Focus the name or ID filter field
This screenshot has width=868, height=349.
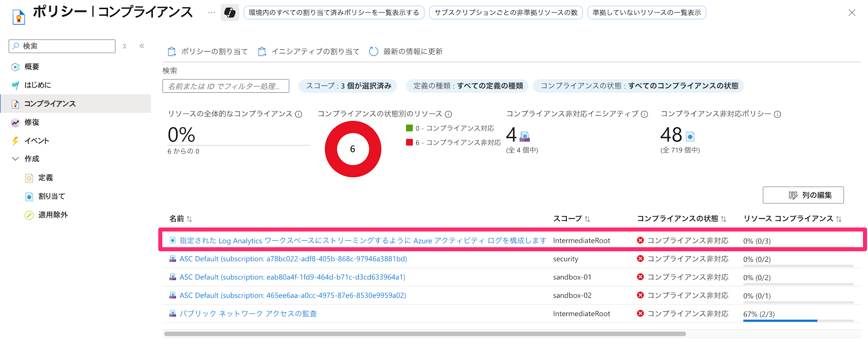(226, 86)
